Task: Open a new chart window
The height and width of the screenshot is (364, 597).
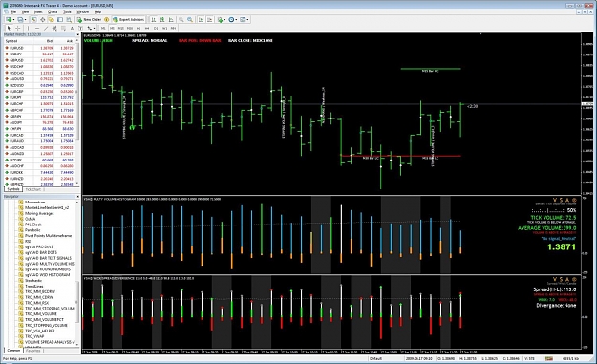Action: (x=8, y=19)
